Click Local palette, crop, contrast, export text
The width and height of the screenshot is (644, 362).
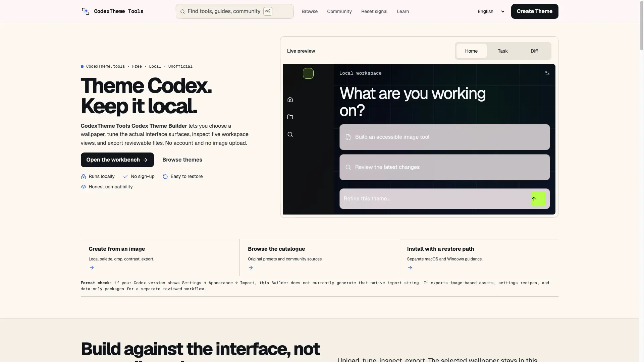point(121,259)
